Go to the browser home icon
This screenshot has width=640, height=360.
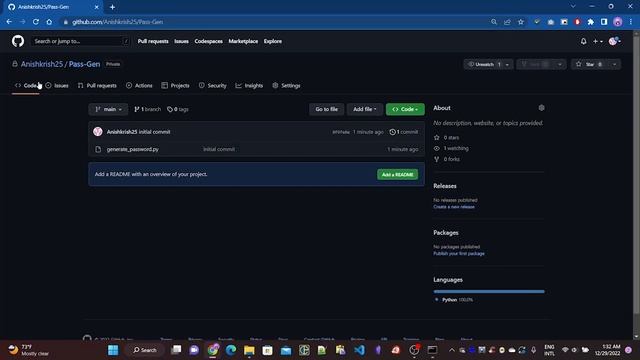49,22
